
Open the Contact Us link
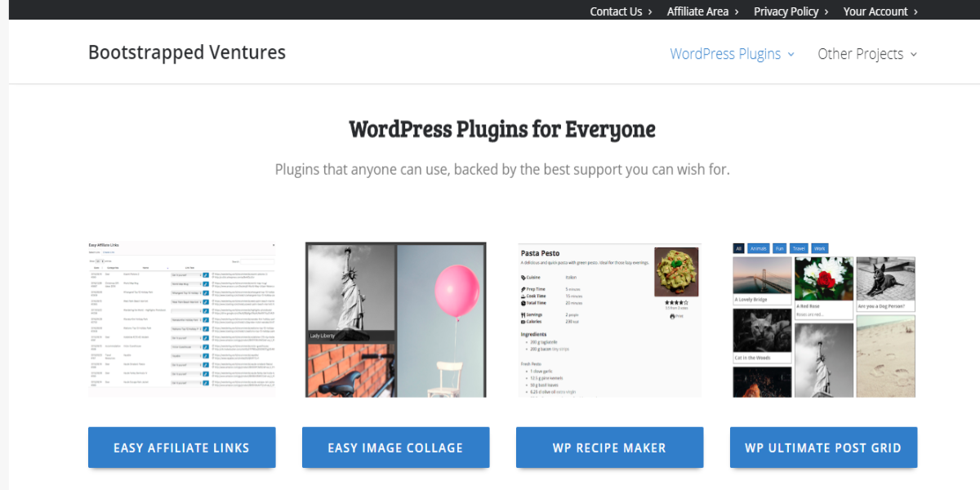621,11
